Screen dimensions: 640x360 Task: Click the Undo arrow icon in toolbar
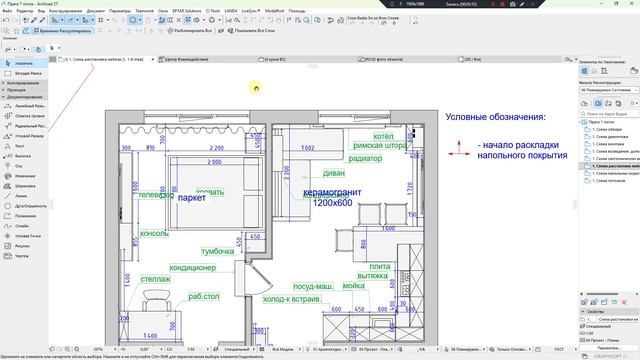(6, 20)
